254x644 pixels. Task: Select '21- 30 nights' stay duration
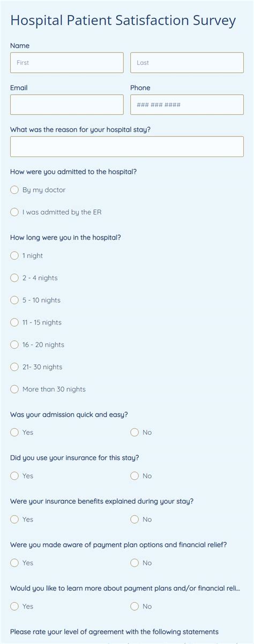point(14,367)
